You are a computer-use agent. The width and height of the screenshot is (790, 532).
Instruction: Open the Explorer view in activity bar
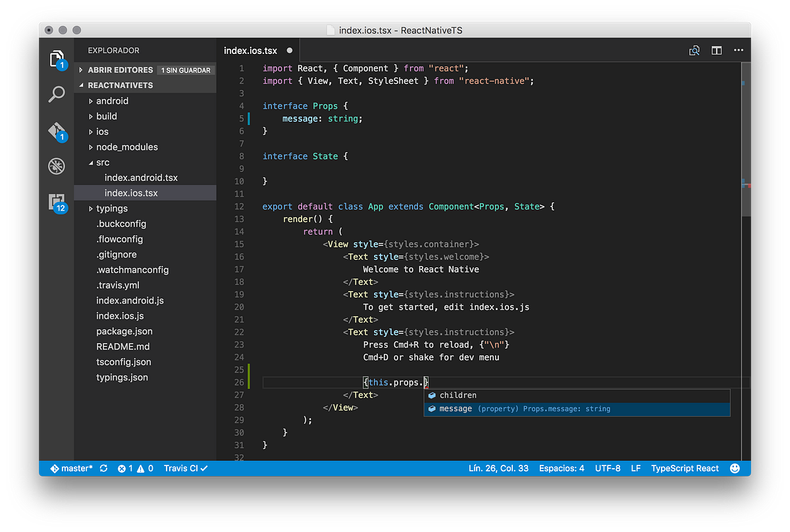click(57, 59)
